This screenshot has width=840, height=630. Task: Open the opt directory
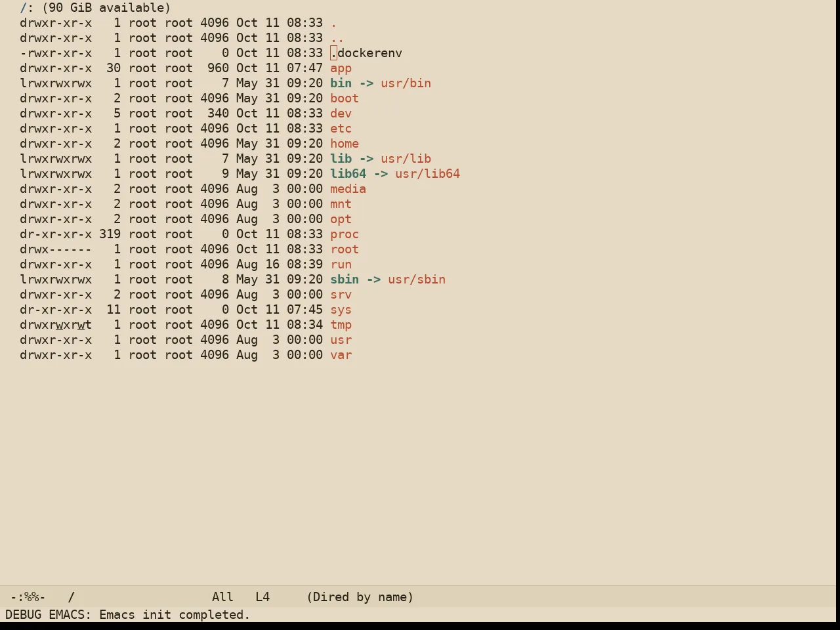(341, 219)
